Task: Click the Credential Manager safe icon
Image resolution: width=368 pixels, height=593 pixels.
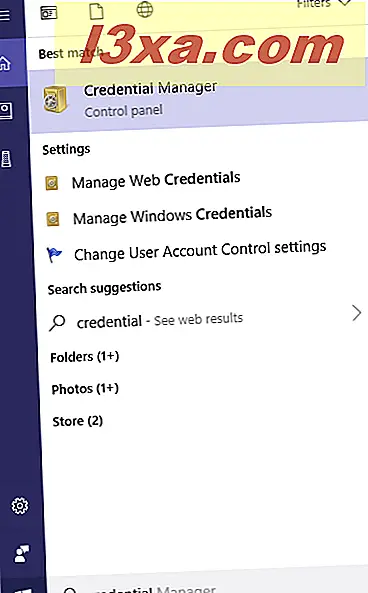Action: click(55, 99)
